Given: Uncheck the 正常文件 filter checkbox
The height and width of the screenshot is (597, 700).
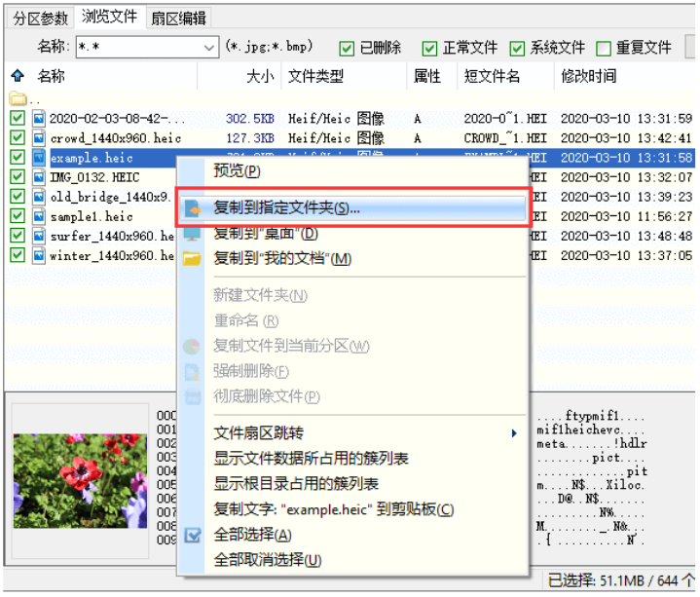Looking at the screenshot, I should 429,48.
